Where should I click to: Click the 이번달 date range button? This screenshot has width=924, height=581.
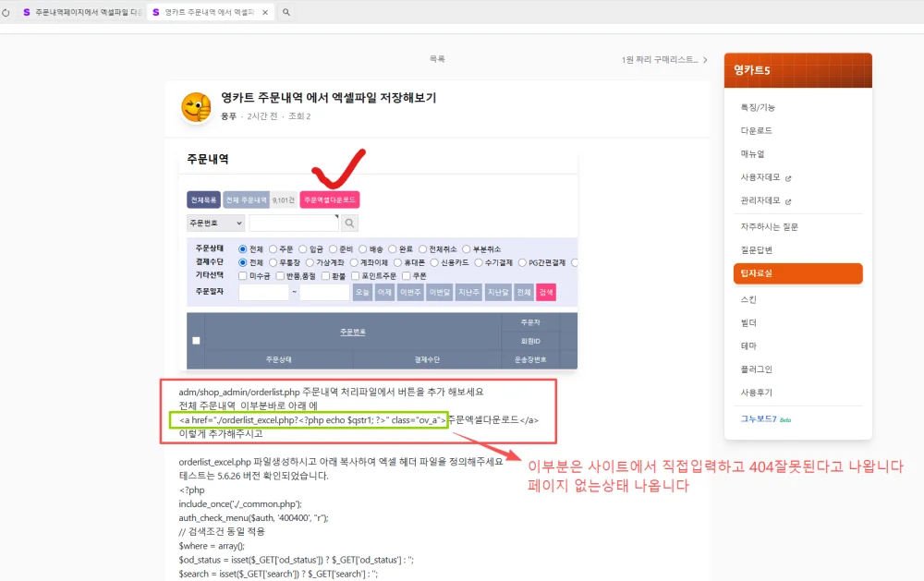(x=440, y=292)
